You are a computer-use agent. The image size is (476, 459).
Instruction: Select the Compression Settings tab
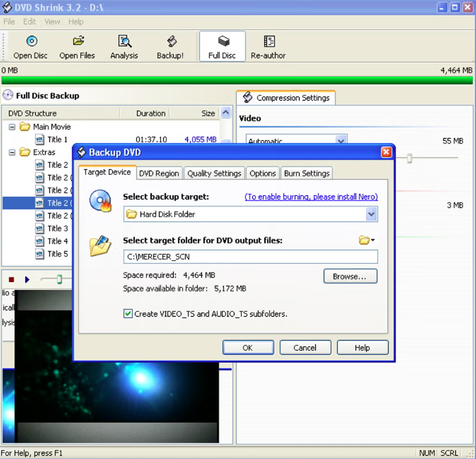[x=286, y=98]
